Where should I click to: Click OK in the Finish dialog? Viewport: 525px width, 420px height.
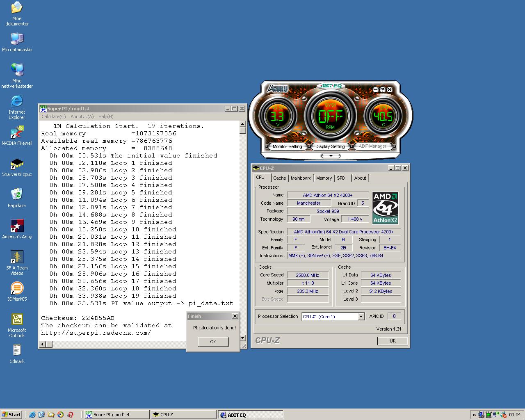click(213, 342)
